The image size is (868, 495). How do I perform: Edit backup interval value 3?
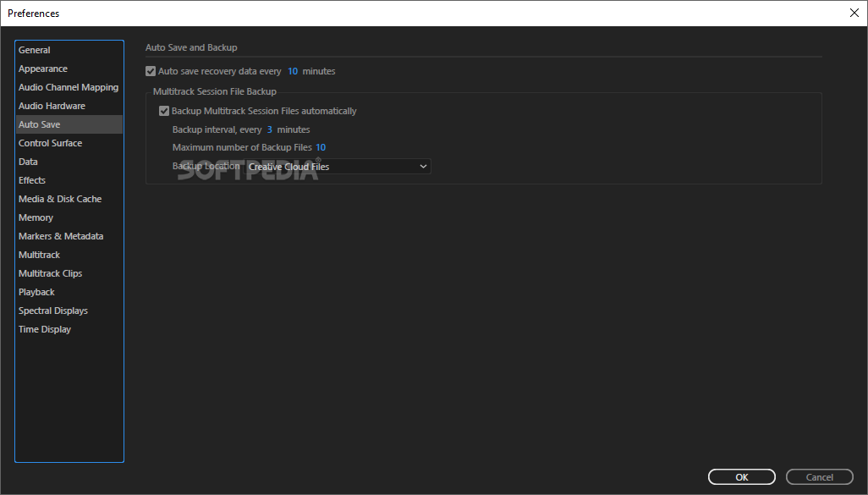270,129
